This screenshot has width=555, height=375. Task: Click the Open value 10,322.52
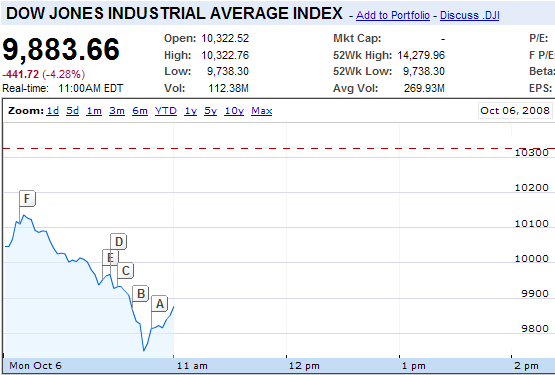225,38
